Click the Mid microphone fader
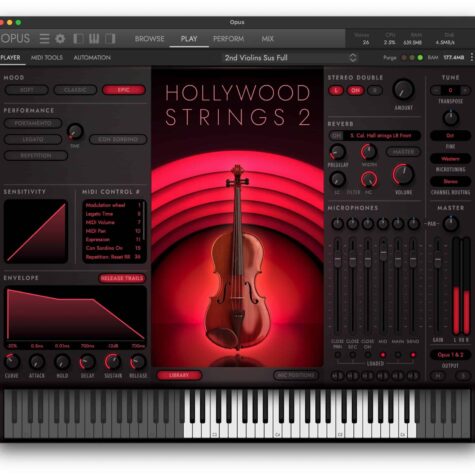This screenshot has width=475, height=475. [x=383, y=254]
